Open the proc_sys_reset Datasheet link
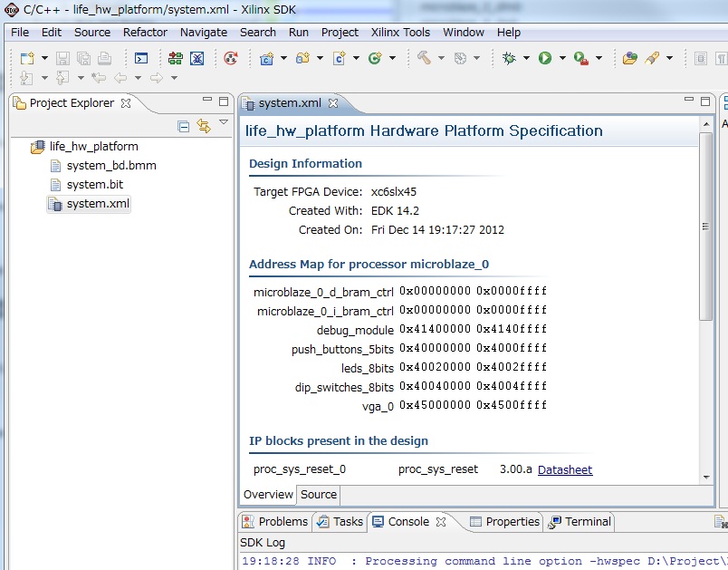728x570 pixels. click(565, 470)
